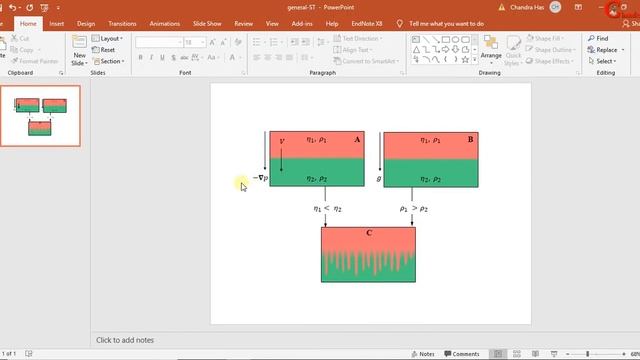The image size is (640, 360).
Task: Toggle bulleted list
Action: coord(256,42)
